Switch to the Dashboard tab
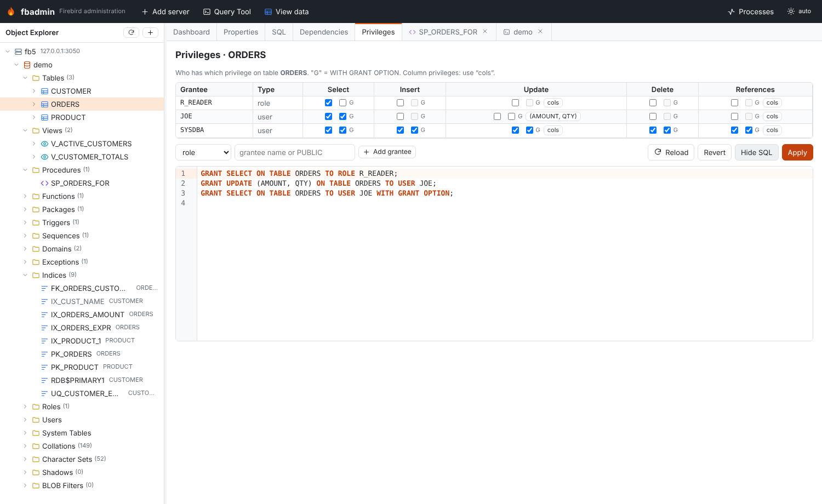822x504 pixels. [191, 32]
